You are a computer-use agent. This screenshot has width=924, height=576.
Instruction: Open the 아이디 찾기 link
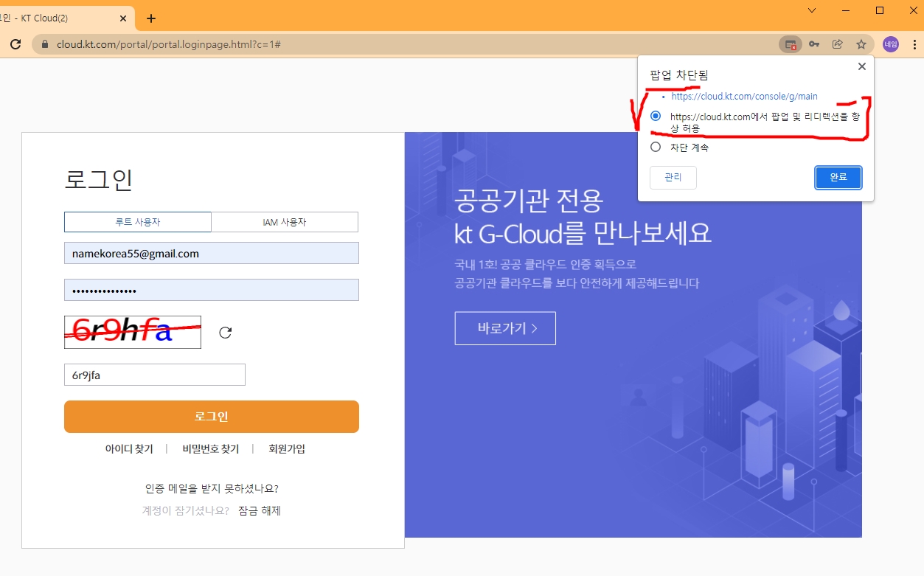coord(129,448)
